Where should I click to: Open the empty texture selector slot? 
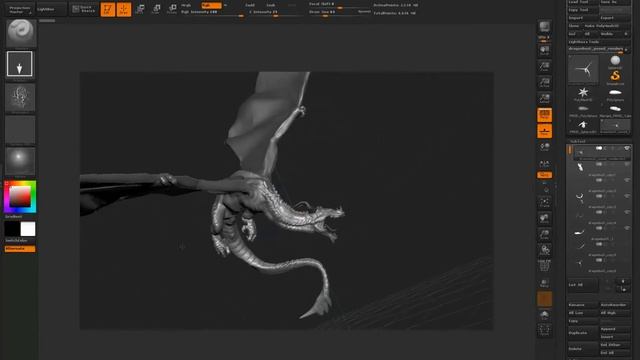coord(20,130)
